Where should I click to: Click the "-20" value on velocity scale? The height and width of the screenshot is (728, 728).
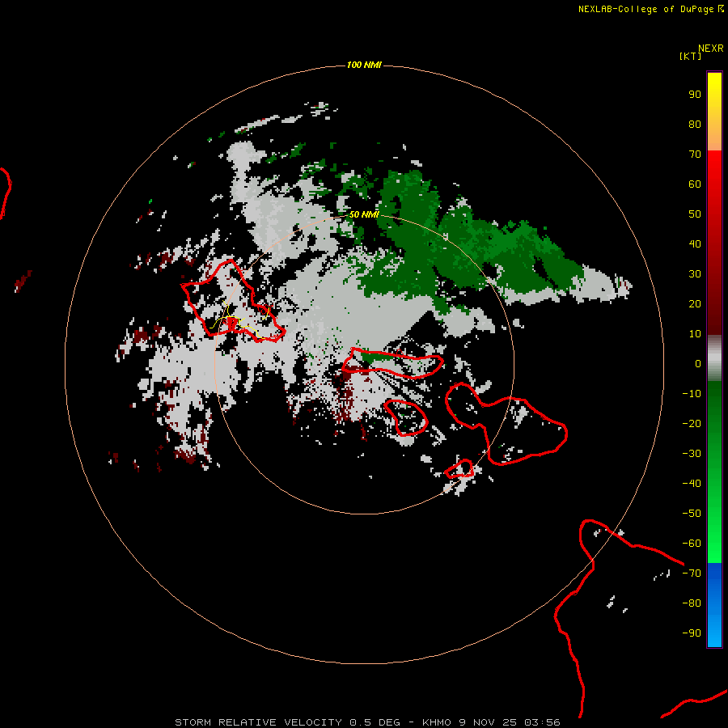tap(692, 424)
